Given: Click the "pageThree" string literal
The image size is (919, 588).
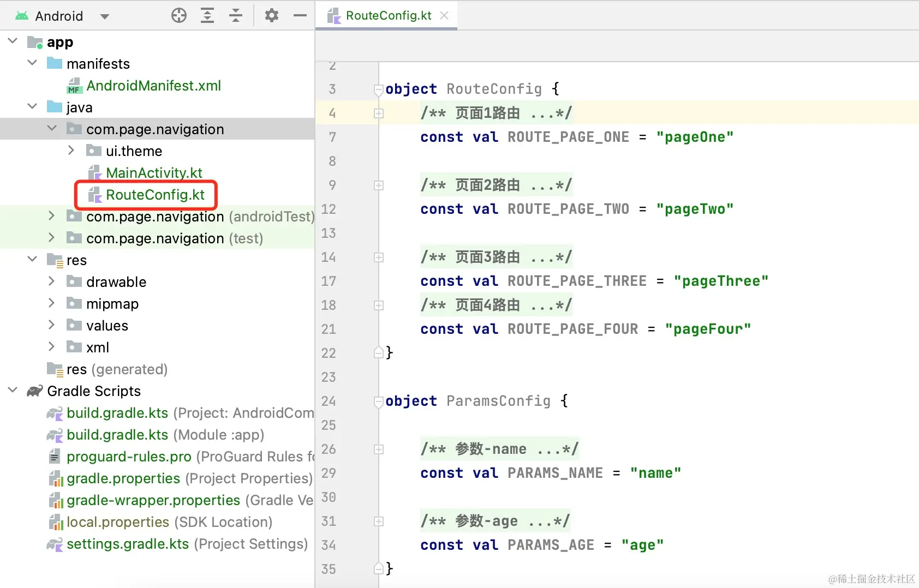Looking at the screenshot, I should 721,281.
